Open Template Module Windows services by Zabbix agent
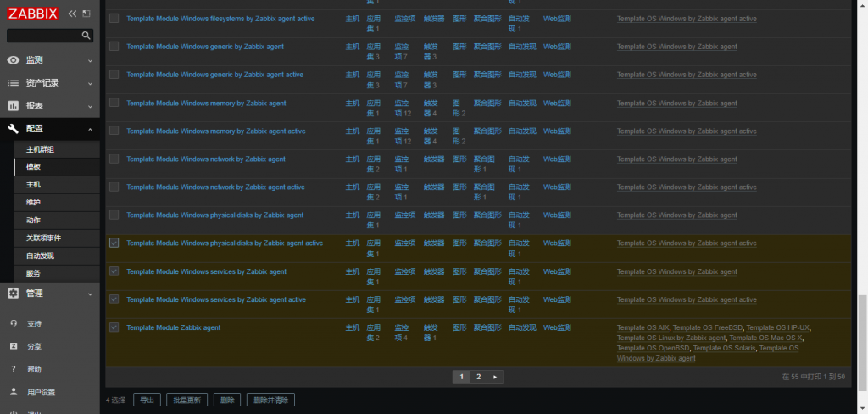The width and height of the screenshot is (868, 414). [207, 271]
